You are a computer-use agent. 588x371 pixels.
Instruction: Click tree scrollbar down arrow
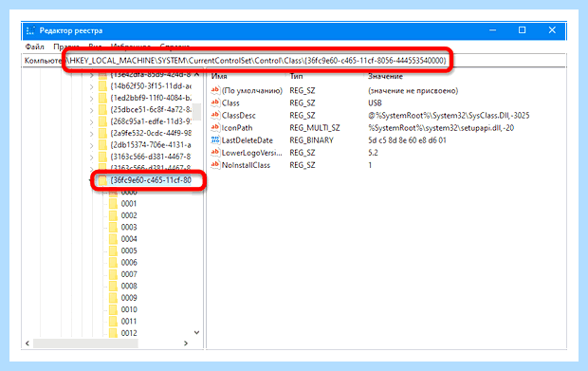197,332
